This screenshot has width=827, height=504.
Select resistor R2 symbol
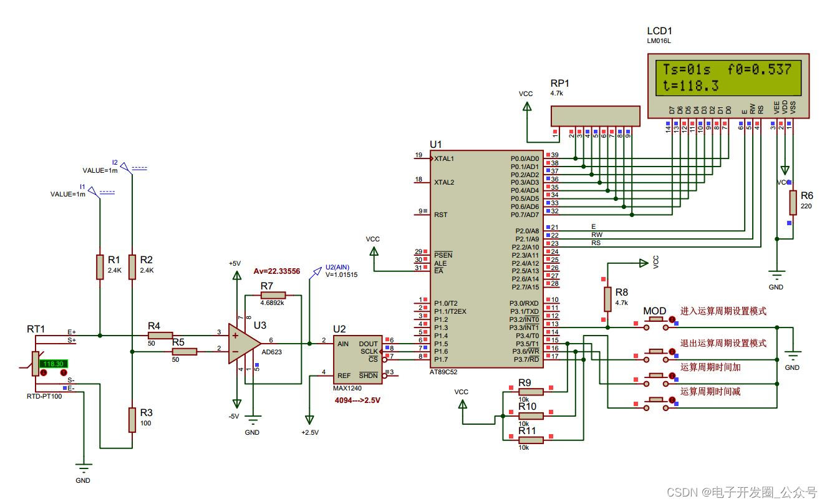click(132, 266)
